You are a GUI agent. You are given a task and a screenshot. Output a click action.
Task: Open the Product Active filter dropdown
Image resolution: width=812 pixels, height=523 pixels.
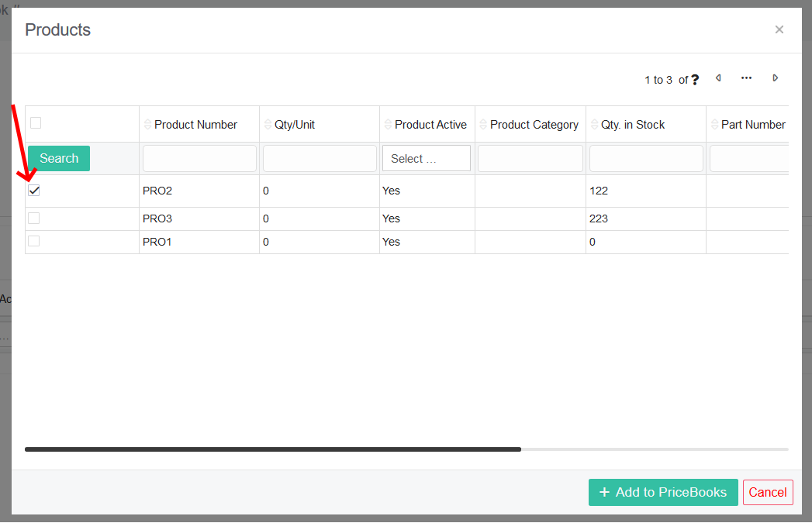[x=426, y=158]
